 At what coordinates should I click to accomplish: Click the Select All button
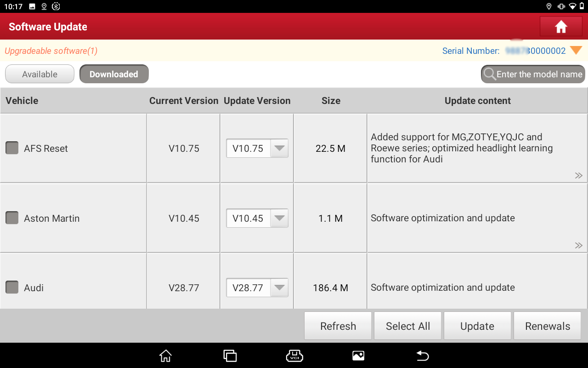tap(407, 326)
